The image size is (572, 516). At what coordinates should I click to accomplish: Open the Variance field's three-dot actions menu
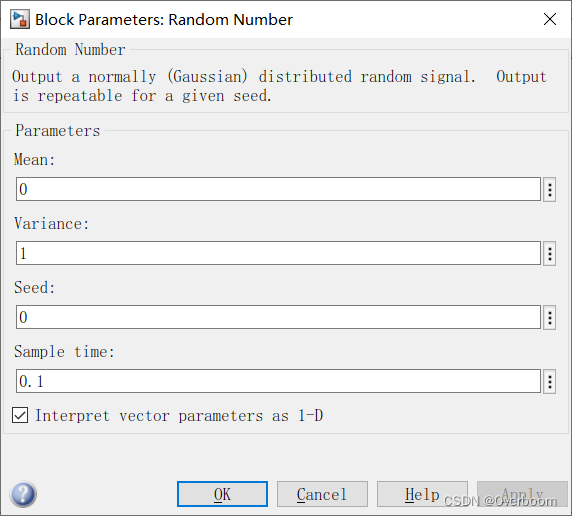[x=549, y=253]
